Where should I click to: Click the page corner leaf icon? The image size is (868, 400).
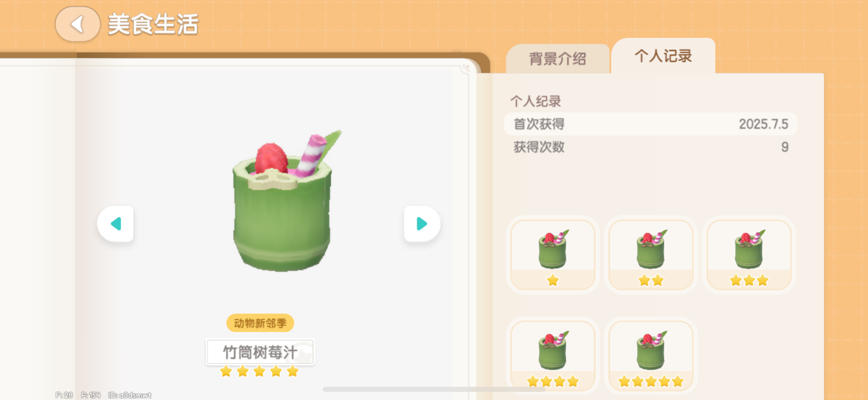coord(467,68)
